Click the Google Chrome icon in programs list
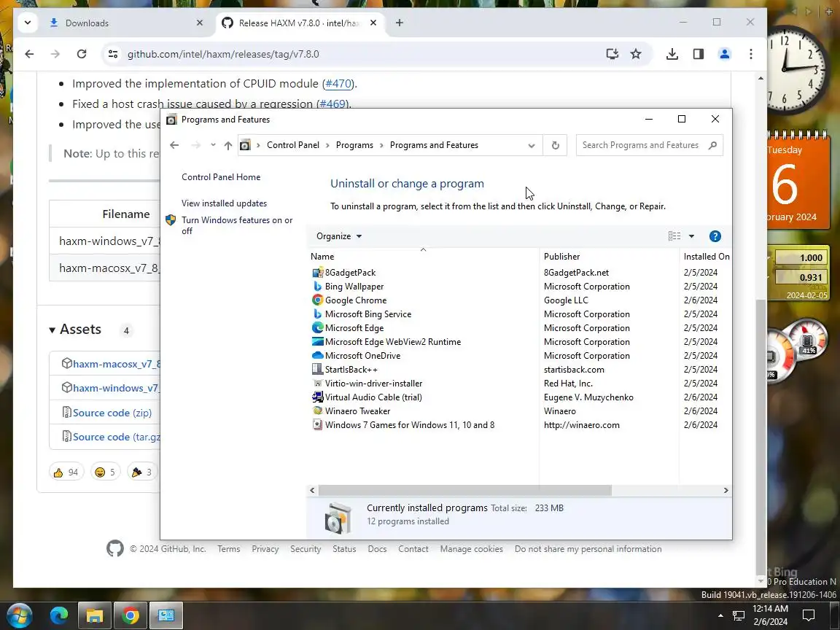The width and height of the screenshot is (840, 630). coord(317,300)
